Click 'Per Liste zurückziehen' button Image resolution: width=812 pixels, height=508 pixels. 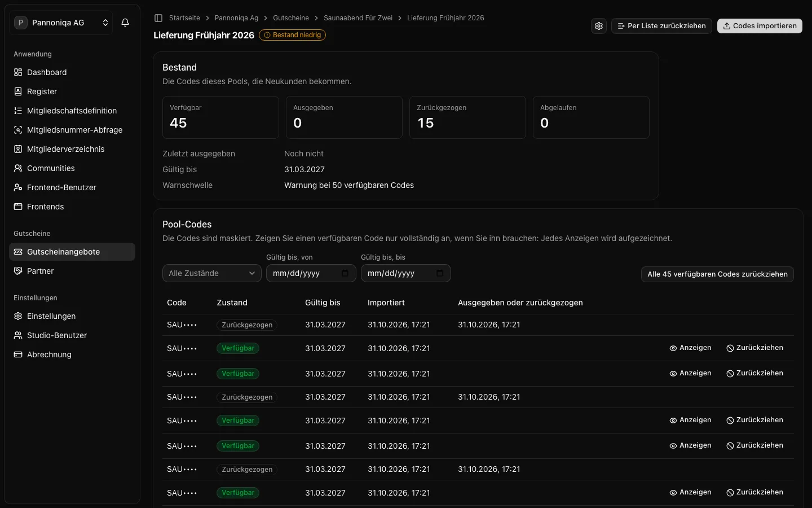coord(662,26)
